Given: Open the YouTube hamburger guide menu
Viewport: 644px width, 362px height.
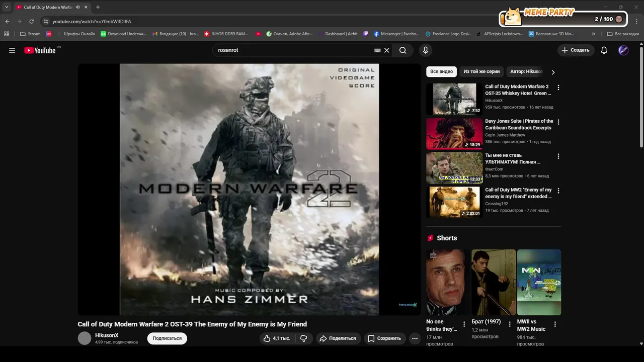Looking at the screenshot, I should pyautogui.click(x=12, y=50).
